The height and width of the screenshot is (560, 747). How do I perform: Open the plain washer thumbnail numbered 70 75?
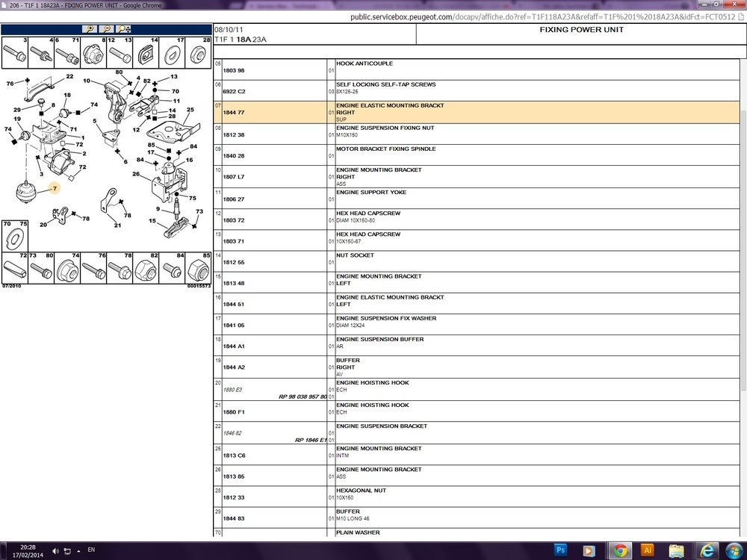pyautogui.click(x=15, y=236)
